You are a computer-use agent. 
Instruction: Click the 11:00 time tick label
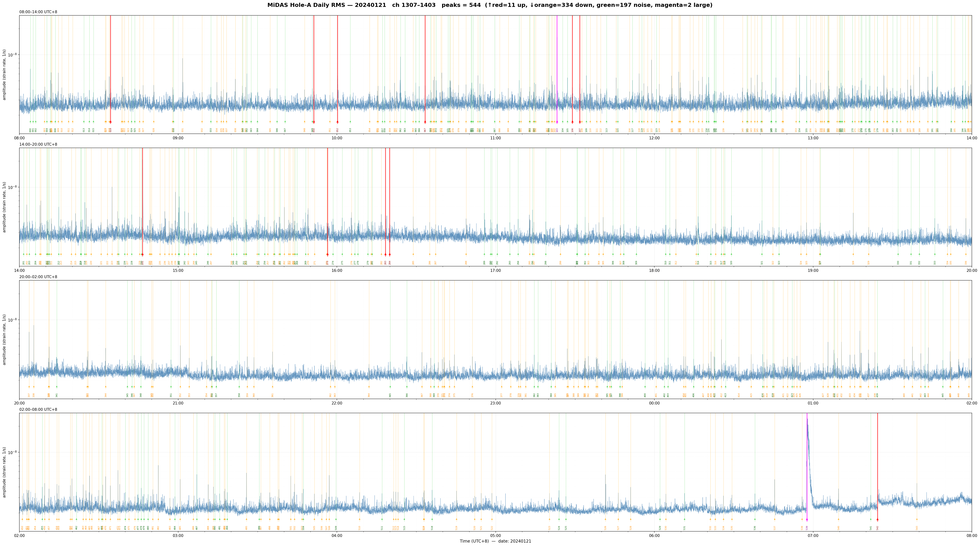click(x=495, y=138)
